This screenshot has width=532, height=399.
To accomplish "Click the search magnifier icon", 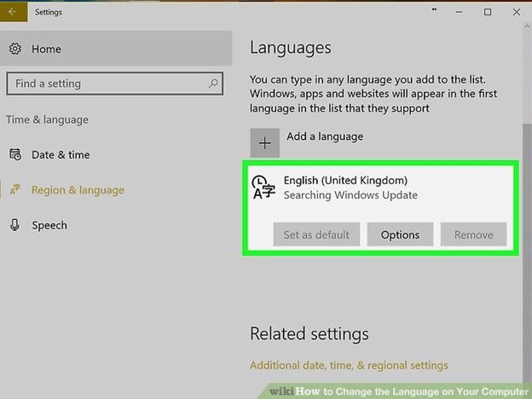I will [213, 84].
